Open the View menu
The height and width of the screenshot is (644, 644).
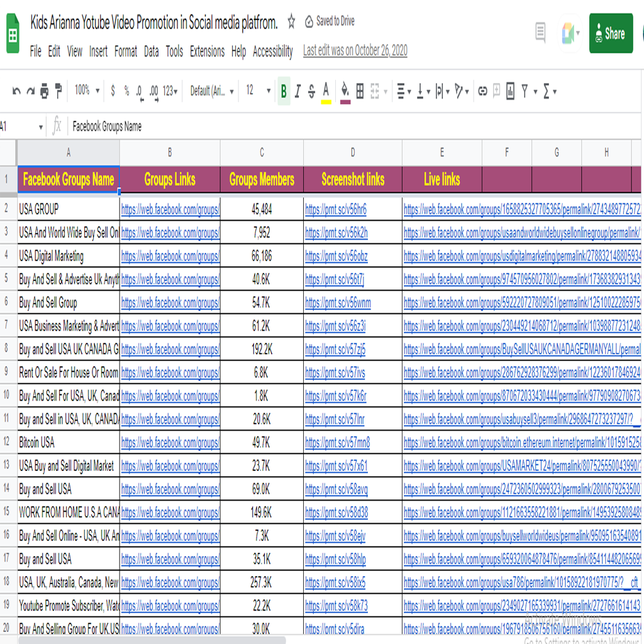point(75,52)
